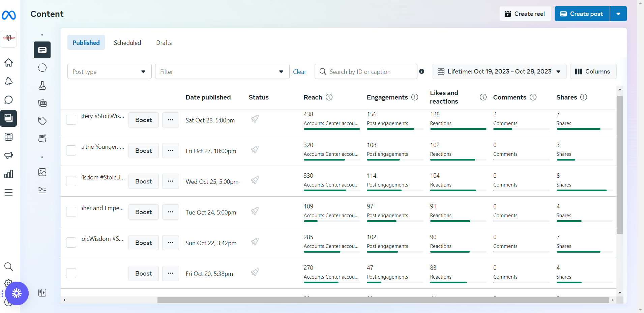This screenshot has width=644, height=313.
Task: Open Insights bar chart icon
Action: coord(9,174)
